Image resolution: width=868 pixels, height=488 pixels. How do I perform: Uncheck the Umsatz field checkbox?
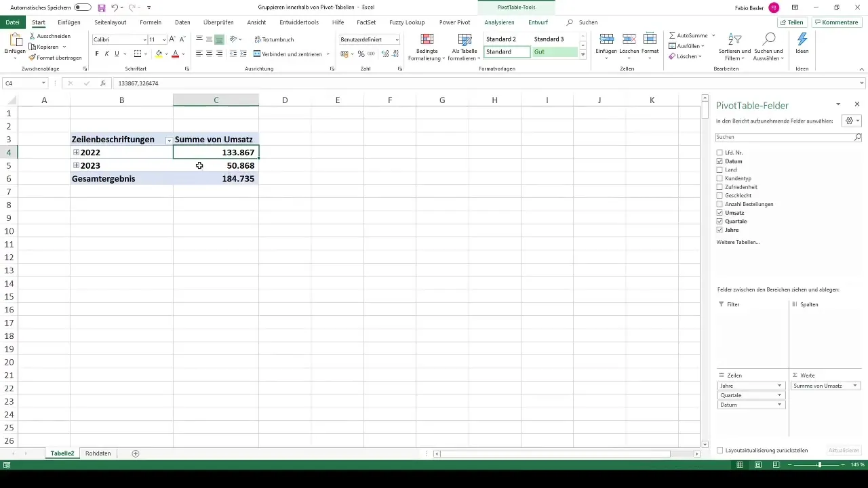click(719, 213)
